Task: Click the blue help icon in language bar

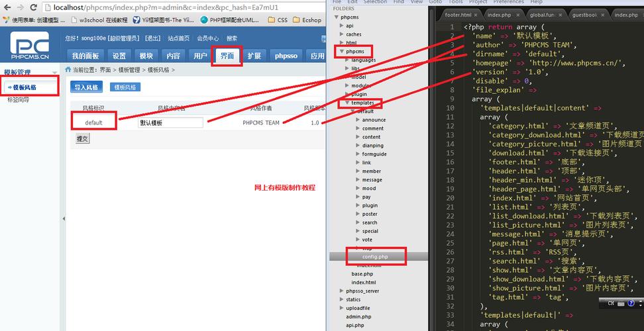Action: point(631,303)
